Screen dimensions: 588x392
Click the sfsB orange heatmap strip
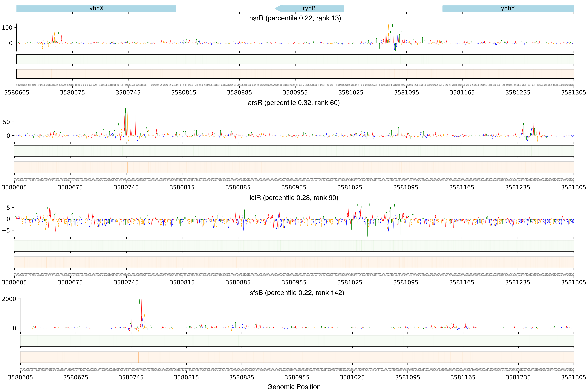tap(297, 357)
